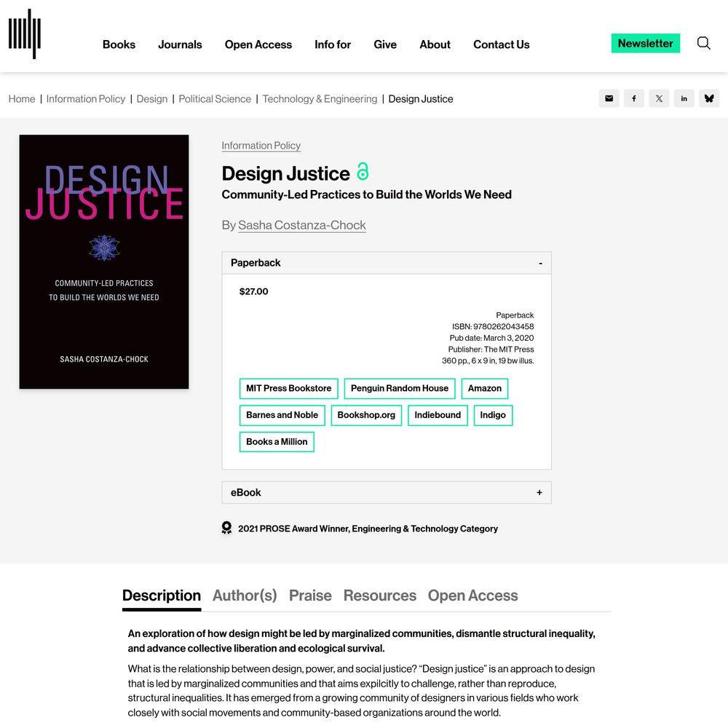Screen dimensions: 728x728
Task: Expand the eBook section
Action: [387, 493]
